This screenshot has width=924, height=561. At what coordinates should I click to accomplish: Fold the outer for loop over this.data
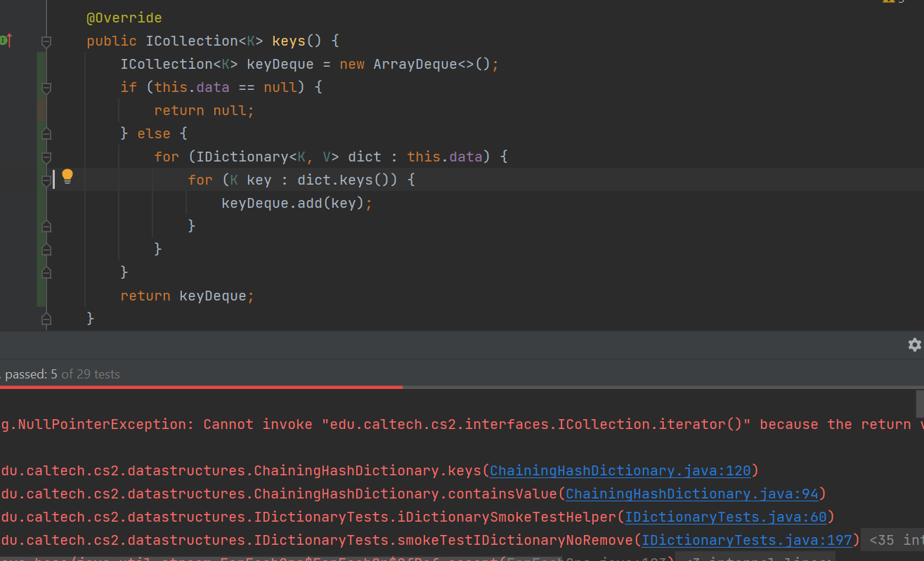[x=46, y=157]
